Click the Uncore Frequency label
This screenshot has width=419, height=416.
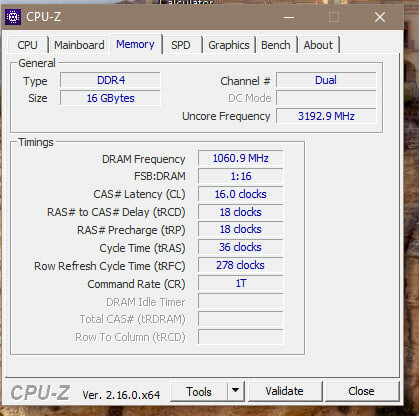[x=226, y=116]
